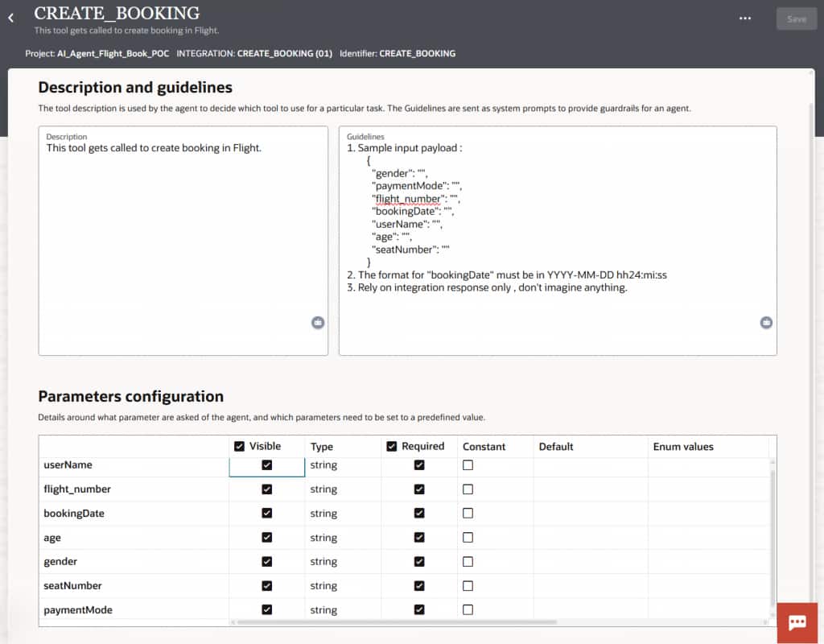The width and height of the screenshot is (824, 644).
Task: Open the three-dot more actions menu
Action: (745, 19)
